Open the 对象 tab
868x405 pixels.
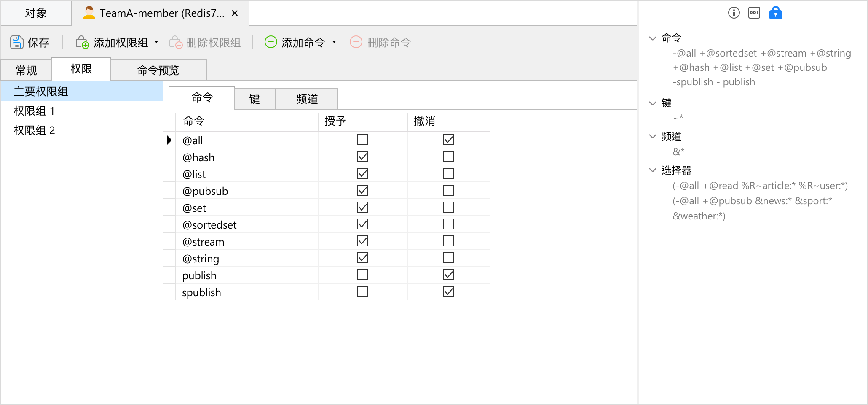[36, 13]
